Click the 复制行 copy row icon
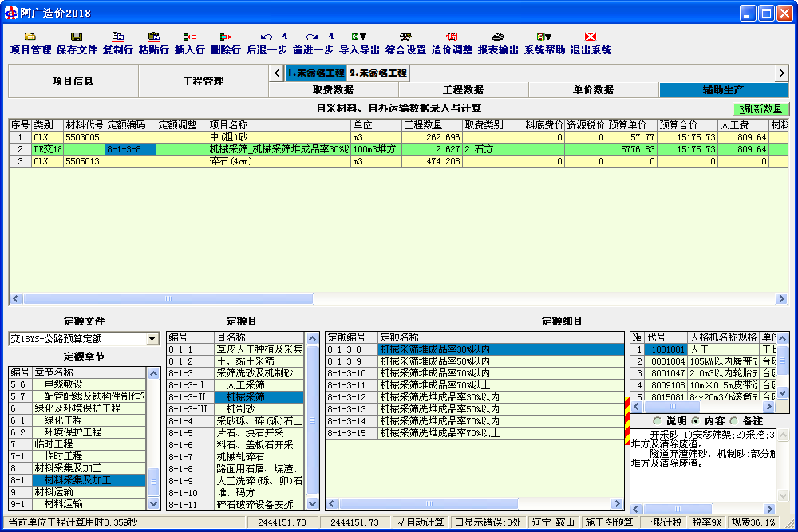The image size is (798, 532). (x=117, y=37)
